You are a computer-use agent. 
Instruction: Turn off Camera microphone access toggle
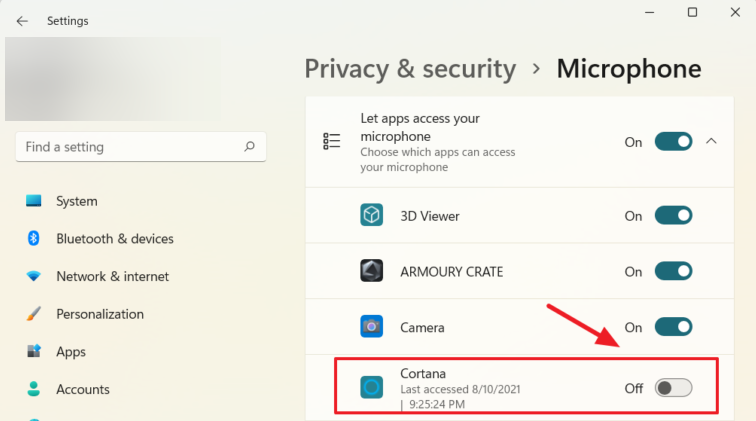coord(673,327)
